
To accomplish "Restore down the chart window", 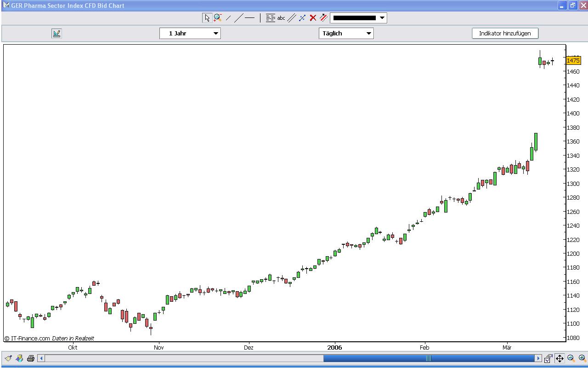I will click(x=572, y=6).
